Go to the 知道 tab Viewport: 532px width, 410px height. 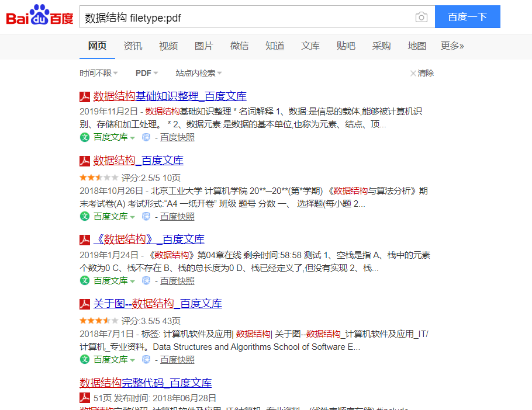coord(275,46)
